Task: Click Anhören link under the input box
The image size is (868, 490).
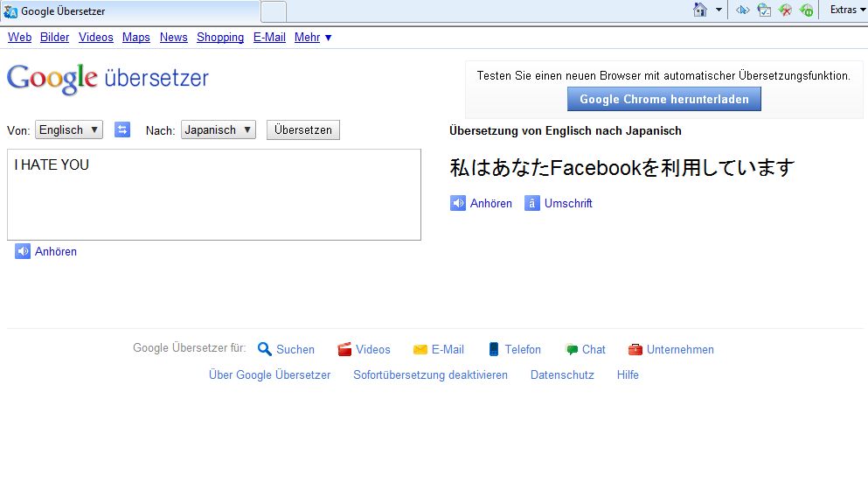Action: tap(56, 252)
